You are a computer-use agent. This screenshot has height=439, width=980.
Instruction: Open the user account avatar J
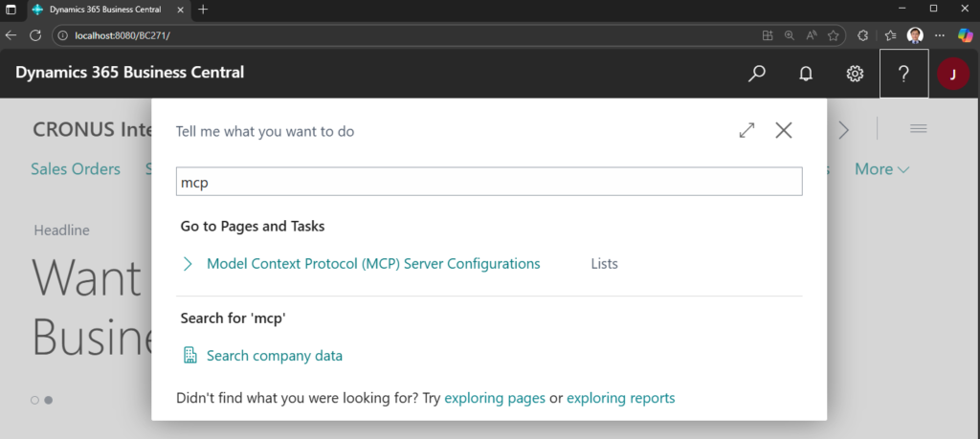tap(952, 74)
